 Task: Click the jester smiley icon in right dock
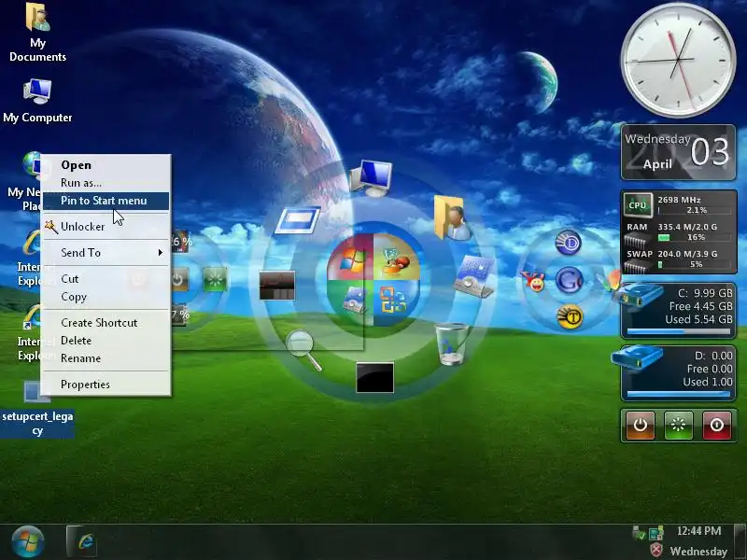click(533, 281)
